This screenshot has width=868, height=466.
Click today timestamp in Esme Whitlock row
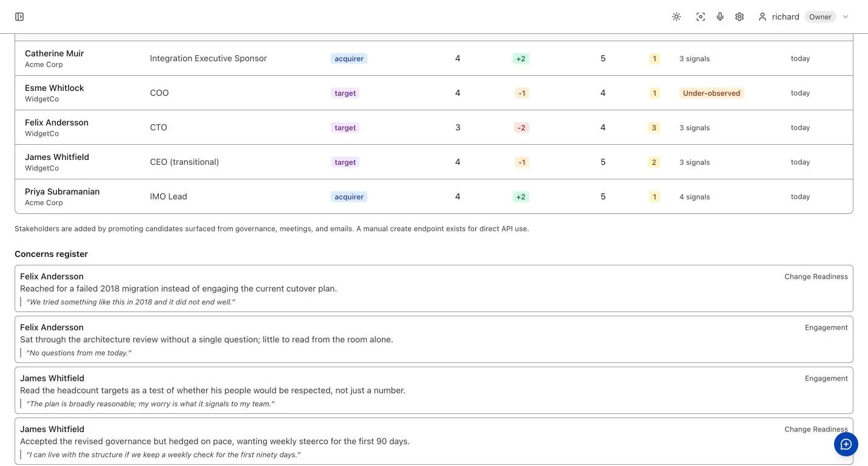(x=800, y=93)
